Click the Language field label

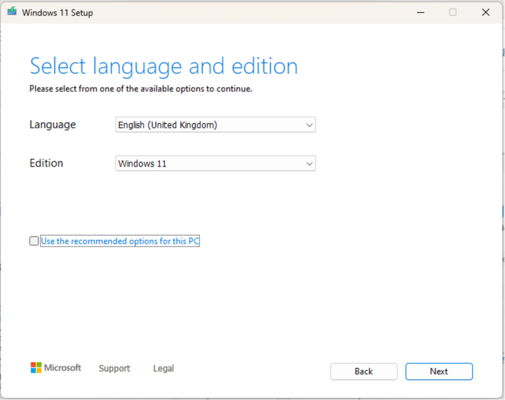(x=53, y=125)
